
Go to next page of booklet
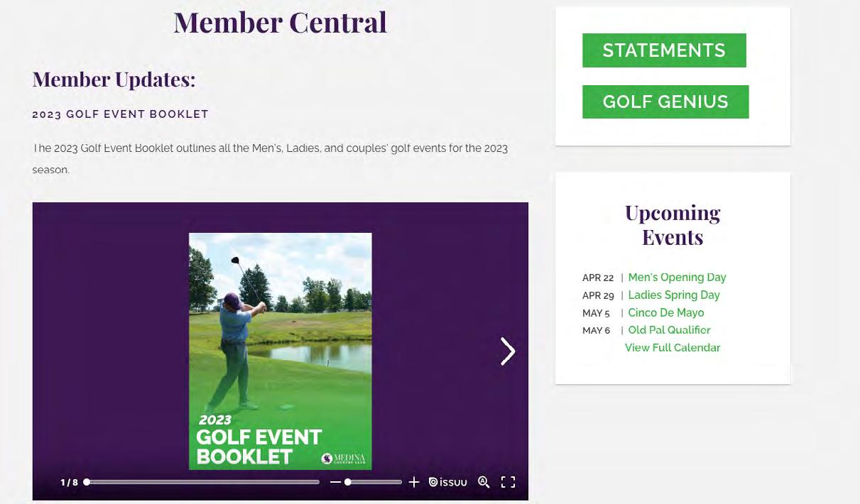tap(507, 351)
